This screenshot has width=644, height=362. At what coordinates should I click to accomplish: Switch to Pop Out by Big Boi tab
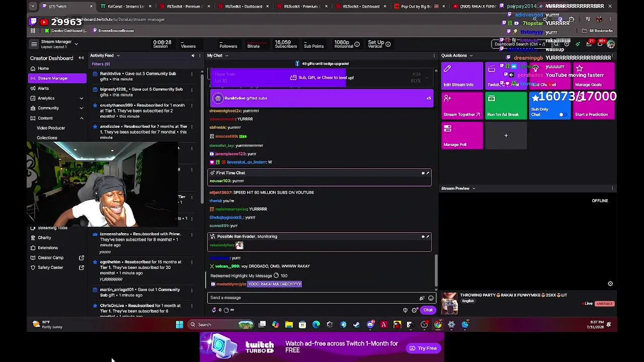click(x=419, y=6)
